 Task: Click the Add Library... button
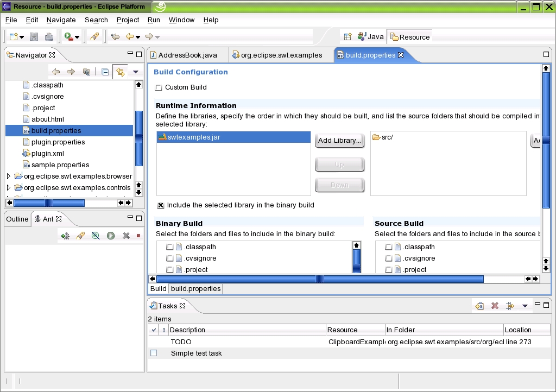(x=339, y=141)
